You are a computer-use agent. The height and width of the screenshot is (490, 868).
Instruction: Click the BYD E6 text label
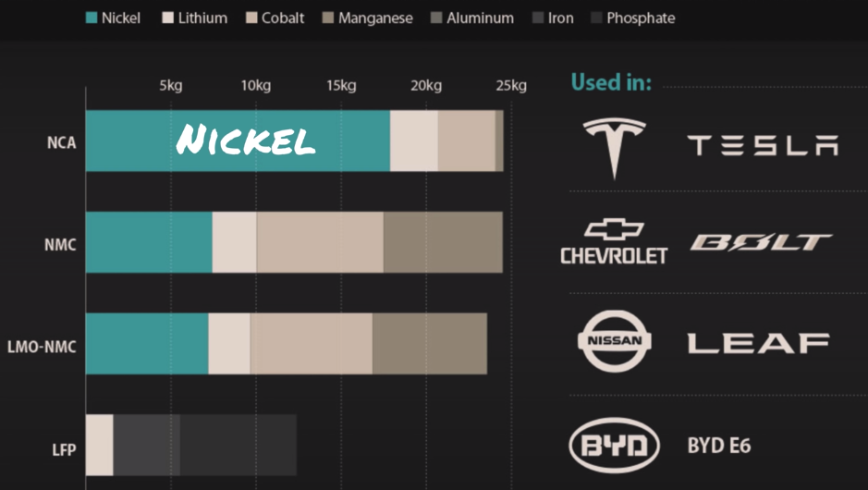pyautogui.click(x=718, y=447)
